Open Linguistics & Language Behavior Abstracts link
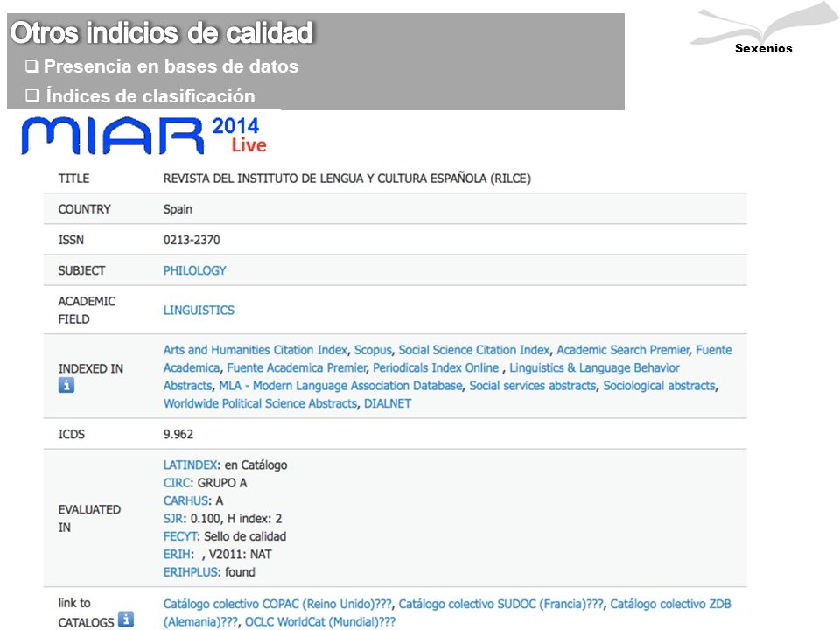The height and width of the screenshot is (630, 840). coord(594,368)
